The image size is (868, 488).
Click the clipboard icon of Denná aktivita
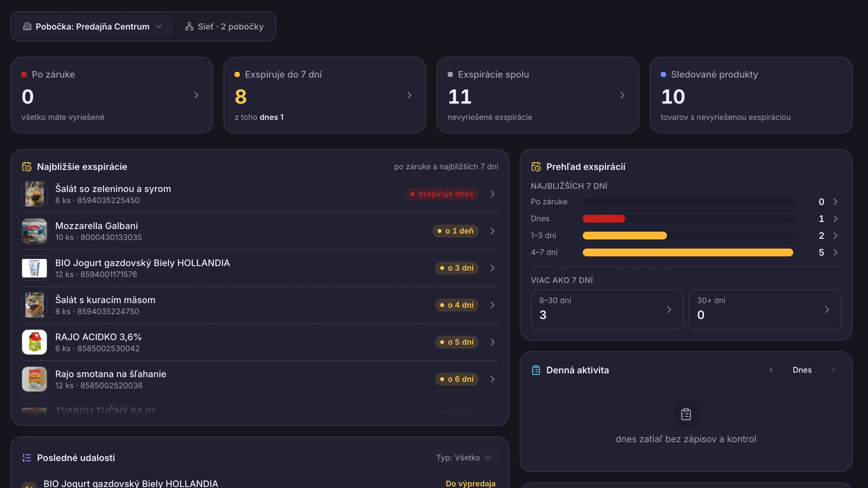click(536, 370)
